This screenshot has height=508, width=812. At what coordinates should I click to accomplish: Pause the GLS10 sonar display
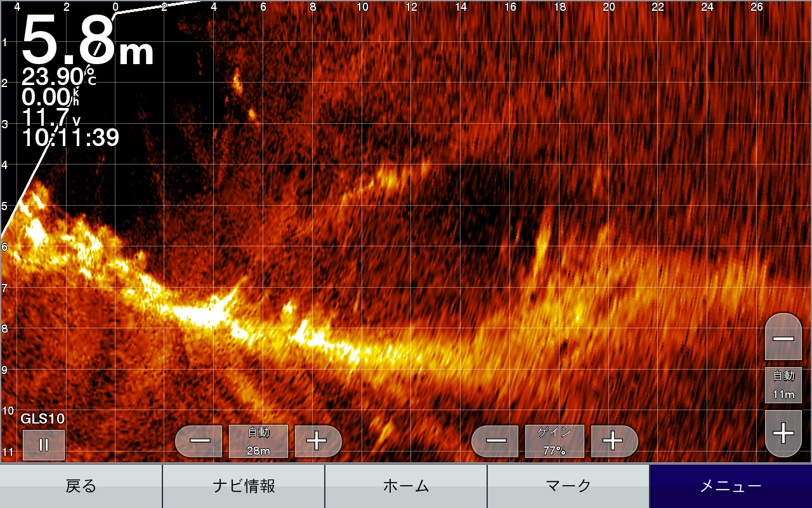pos(44,444)
